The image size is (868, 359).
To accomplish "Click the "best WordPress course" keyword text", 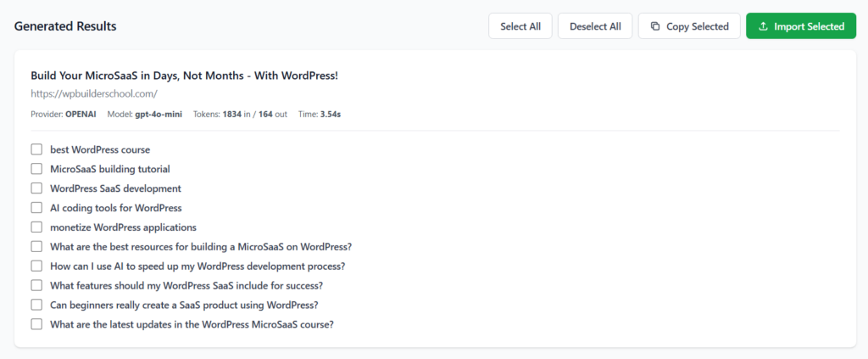I will (x=100, y=150).
